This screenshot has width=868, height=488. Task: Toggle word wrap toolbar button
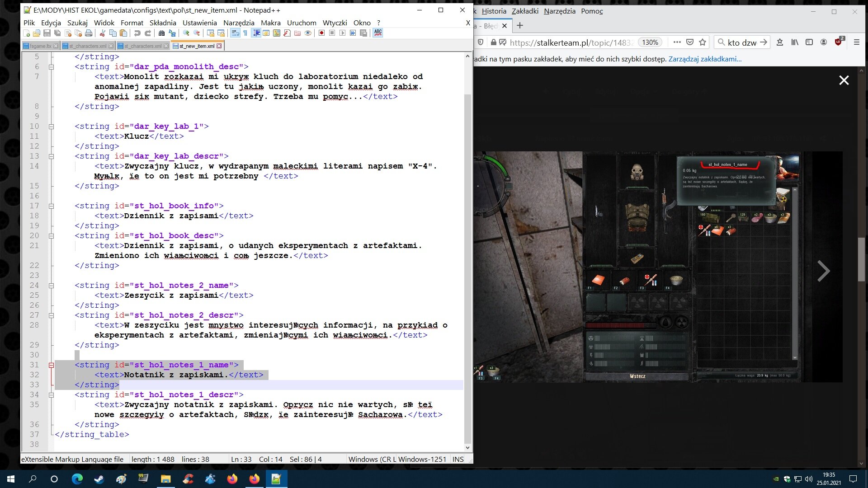click(235, 33)
